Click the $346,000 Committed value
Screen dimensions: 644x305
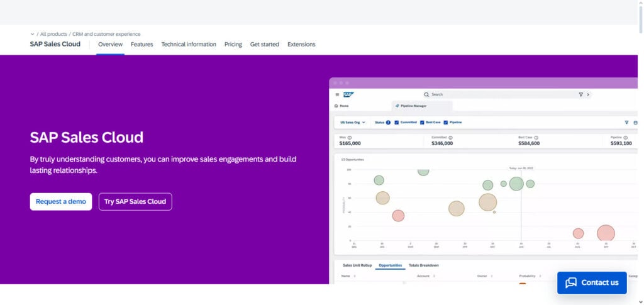442,143
